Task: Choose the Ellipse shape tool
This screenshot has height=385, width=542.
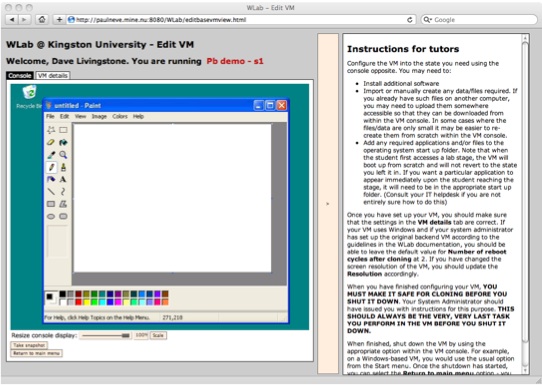Action: 51,216
